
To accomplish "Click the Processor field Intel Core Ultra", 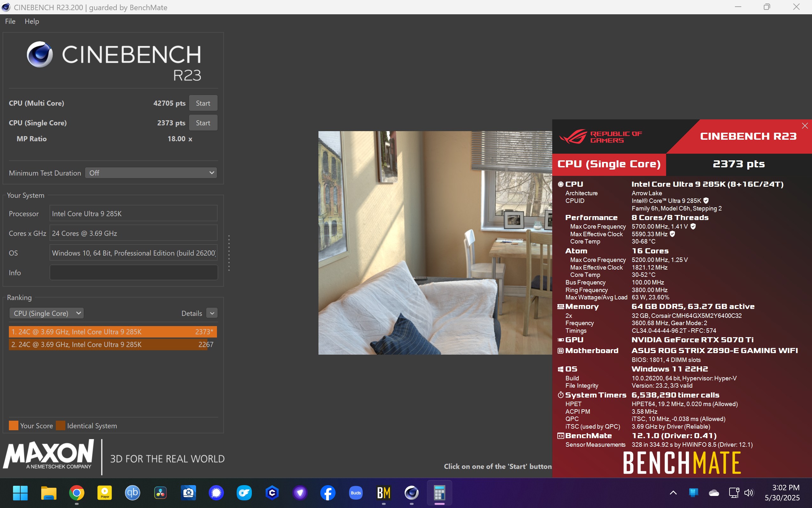I will pos(134,214).
